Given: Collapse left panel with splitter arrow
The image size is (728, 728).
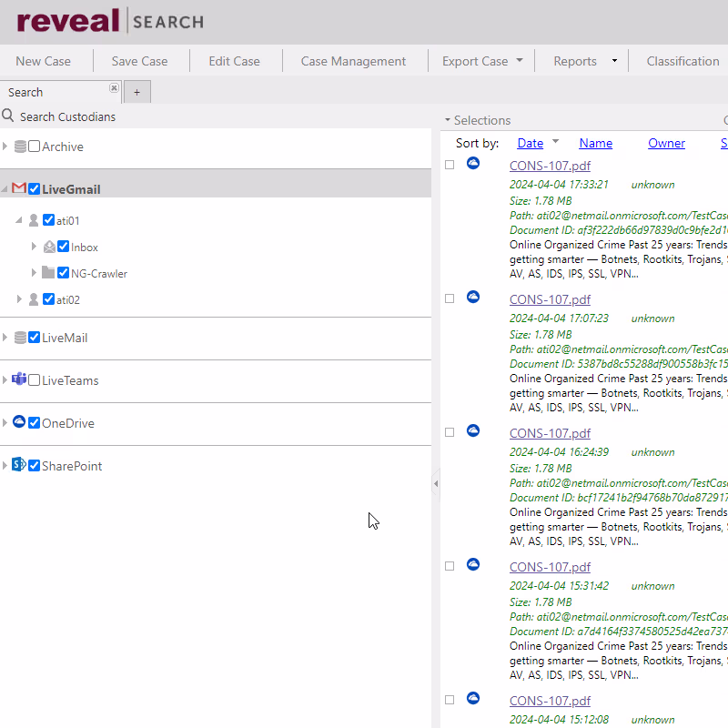Looking at the screenshot, I should coord(436,484).
